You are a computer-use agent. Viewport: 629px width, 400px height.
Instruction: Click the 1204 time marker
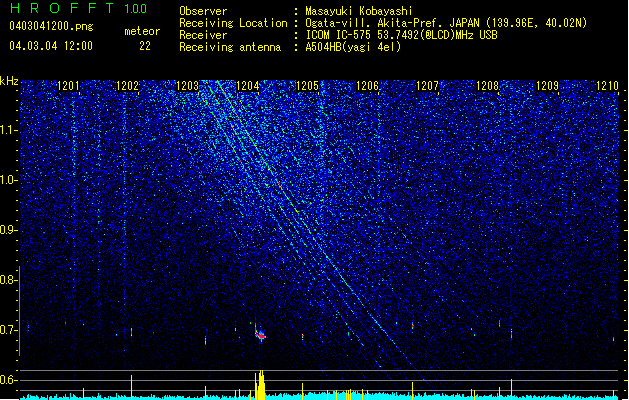[x=248, y=86]
